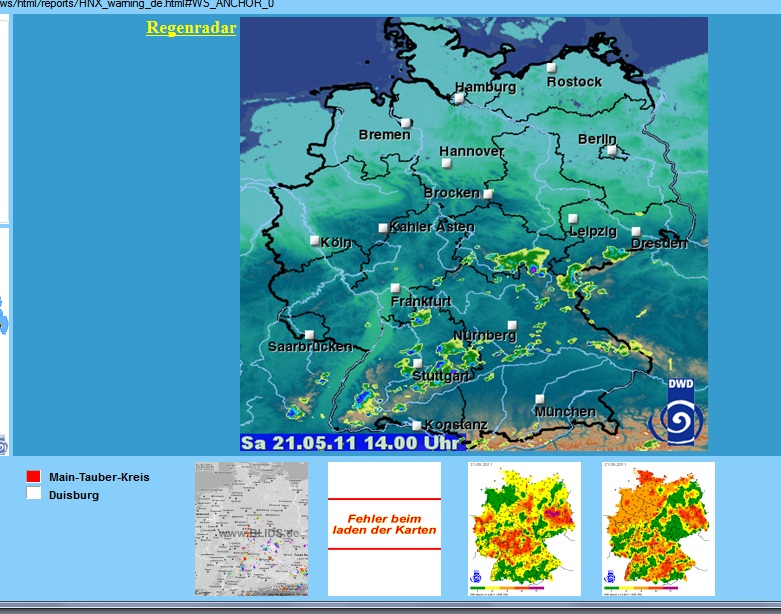
Task: Click the red Main-Tauber-Kreis swatch
Action: (x=33, y=477)
